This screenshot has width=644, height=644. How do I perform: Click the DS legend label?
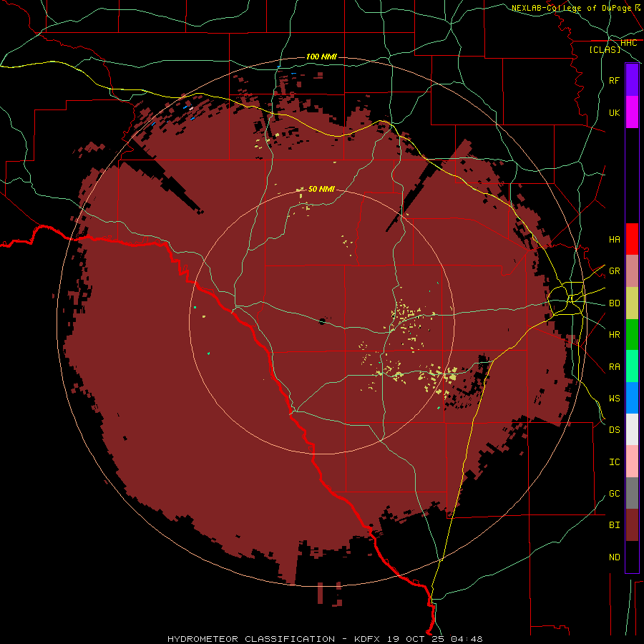pyautogui.click(x=614, y=429)
